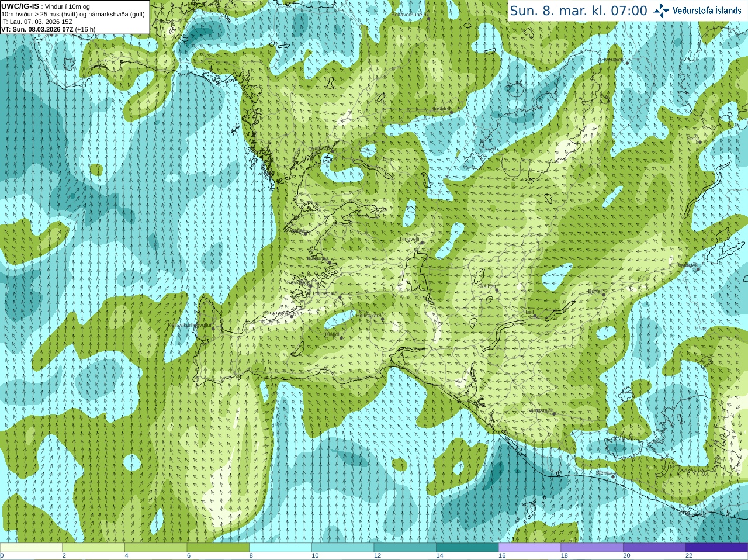This screenshot has width=748, height=560.
Task: Click the Hæll station label
Action: coord(528,313)
